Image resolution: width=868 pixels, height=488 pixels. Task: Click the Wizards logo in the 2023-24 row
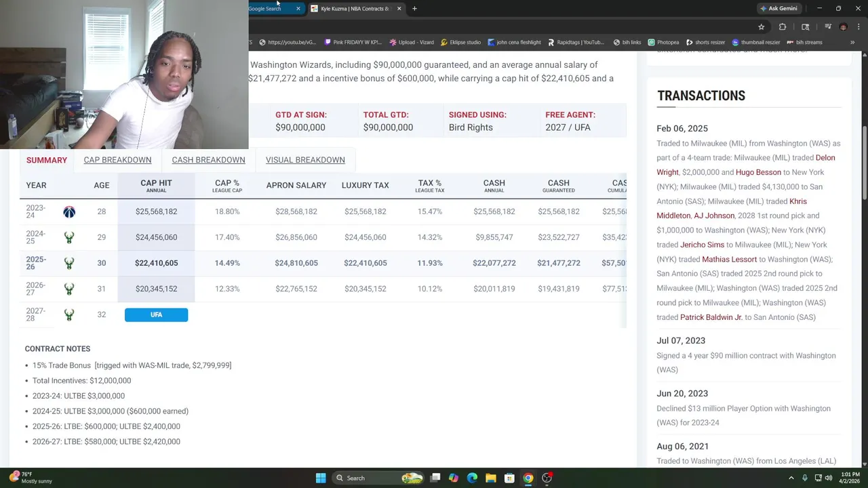69,211
